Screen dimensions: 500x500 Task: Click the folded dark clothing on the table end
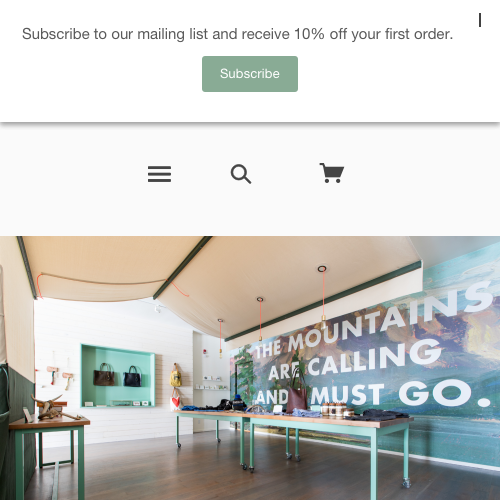[377, 415]
